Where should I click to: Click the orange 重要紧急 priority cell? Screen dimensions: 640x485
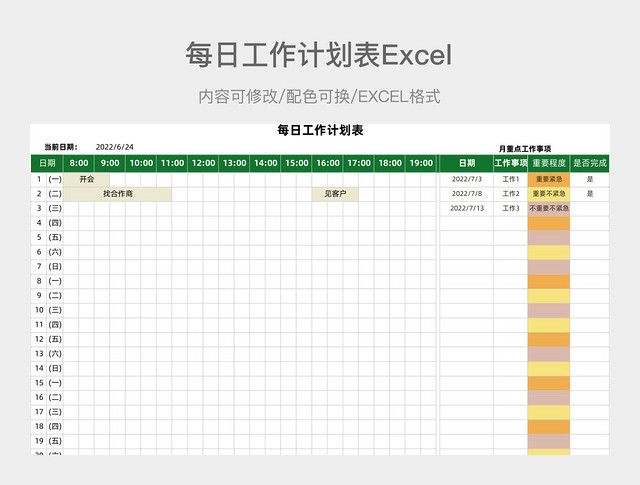coord(549,179)
